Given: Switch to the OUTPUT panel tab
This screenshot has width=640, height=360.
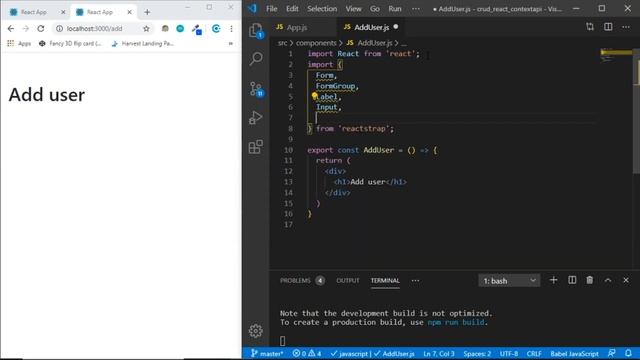Looking at the screenshot, I should click(x=348, y=280).
